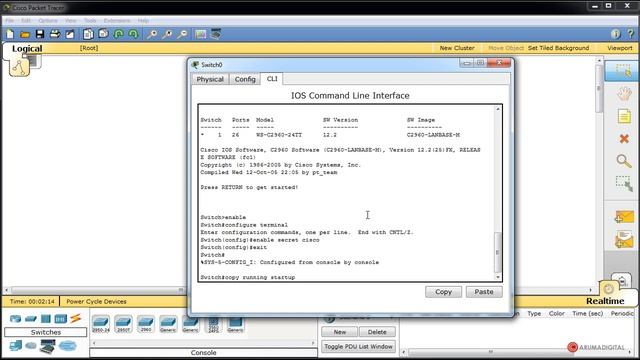
Task: Save the network with the floppy icon
Action: click(x=40, y=34)
